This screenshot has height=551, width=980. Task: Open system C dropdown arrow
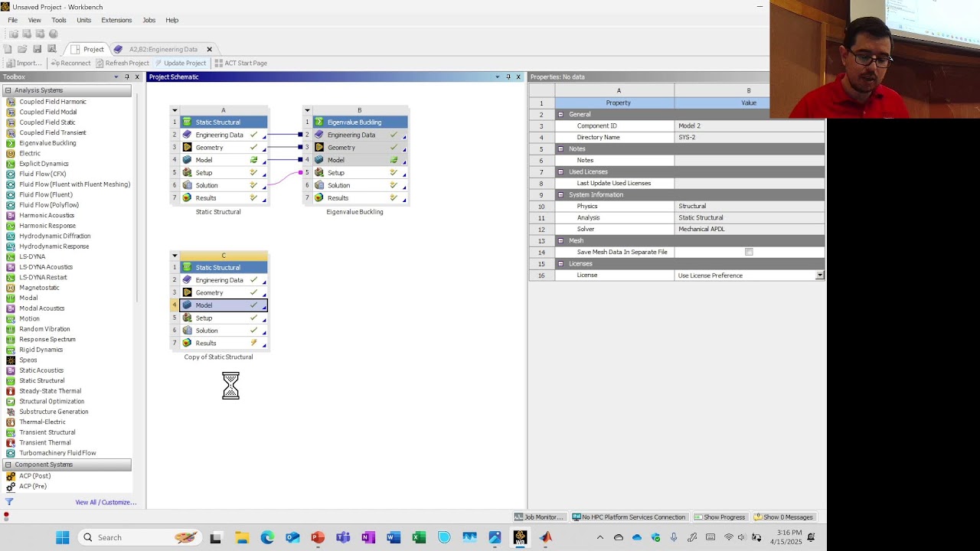(175, 256)
